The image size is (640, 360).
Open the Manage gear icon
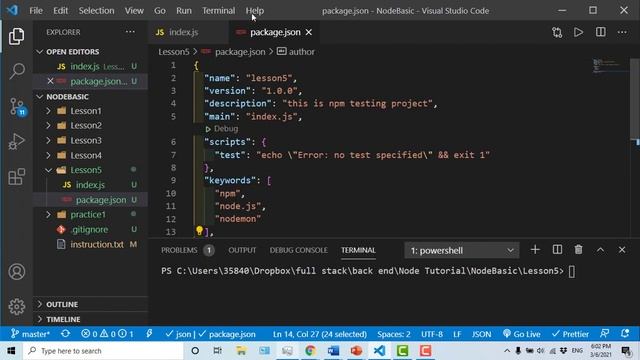(16, 307)
